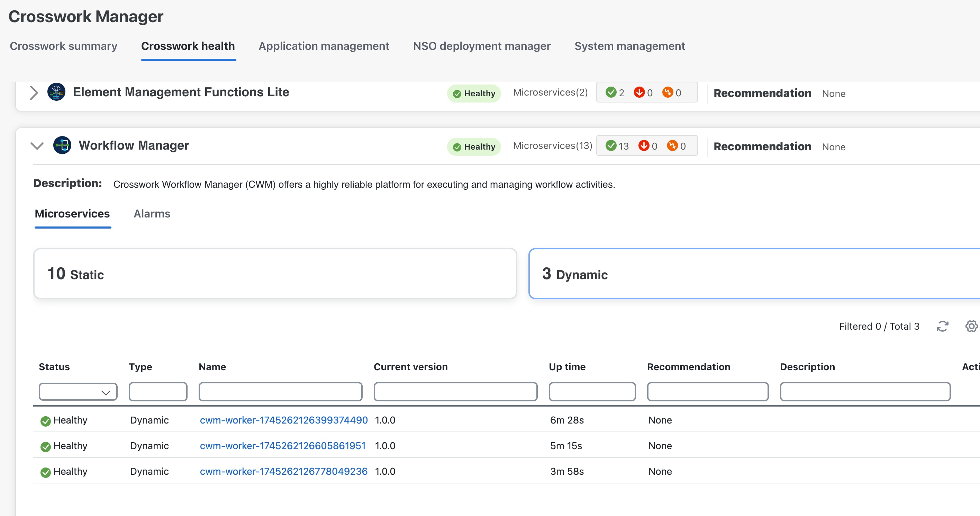Click the green healthy count icon showing 2
The width and height of the screenshot is (980, 516).
coord(611,92)
